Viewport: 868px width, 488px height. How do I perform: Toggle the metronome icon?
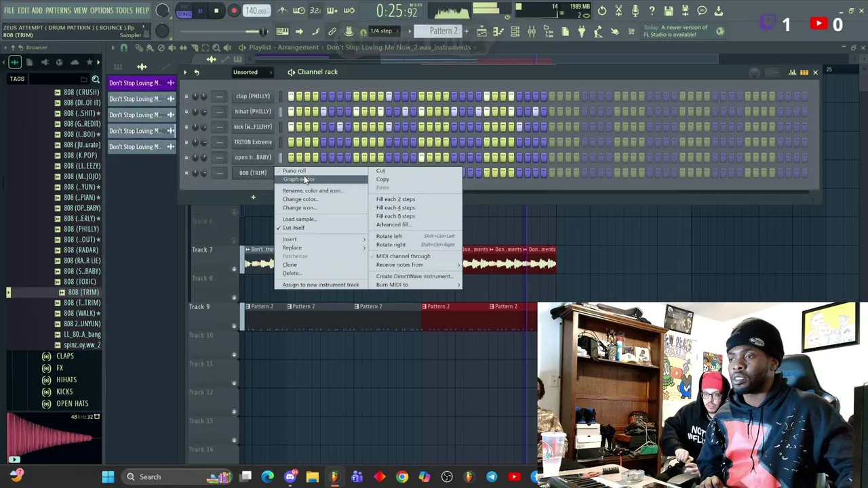tap(282, 10)
